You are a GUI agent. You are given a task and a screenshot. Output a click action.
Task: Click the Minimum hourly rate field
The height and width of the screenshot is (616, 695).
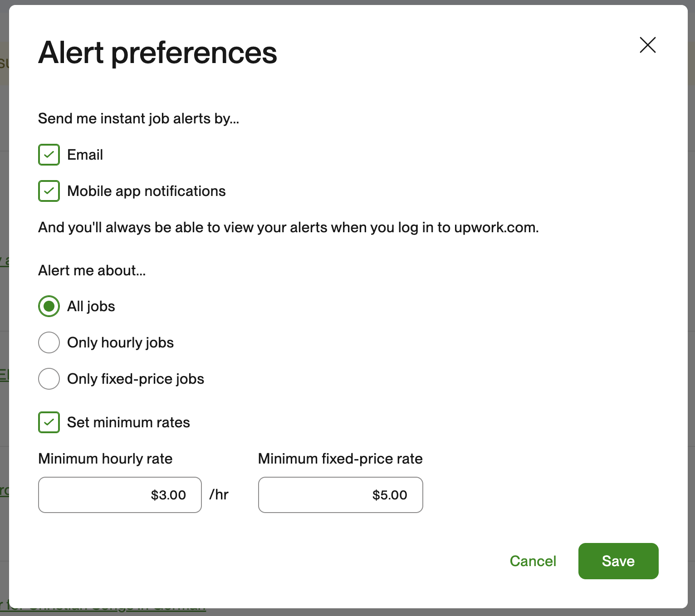click(x=120, y=495)
